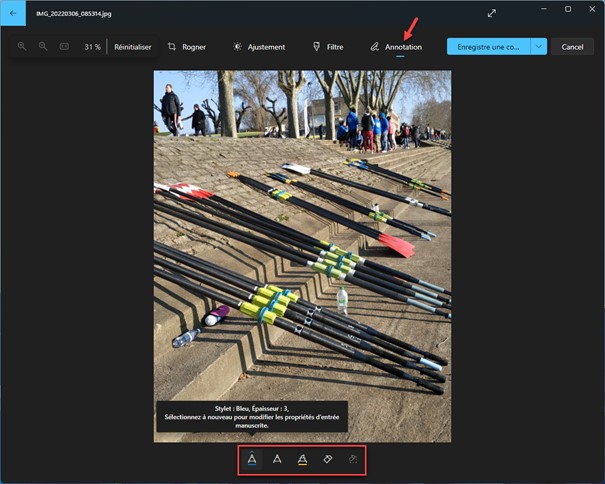Viewport: 605px width, 484px height.
Task: Open the Rogner crop tab
Action: coord(186,47)
